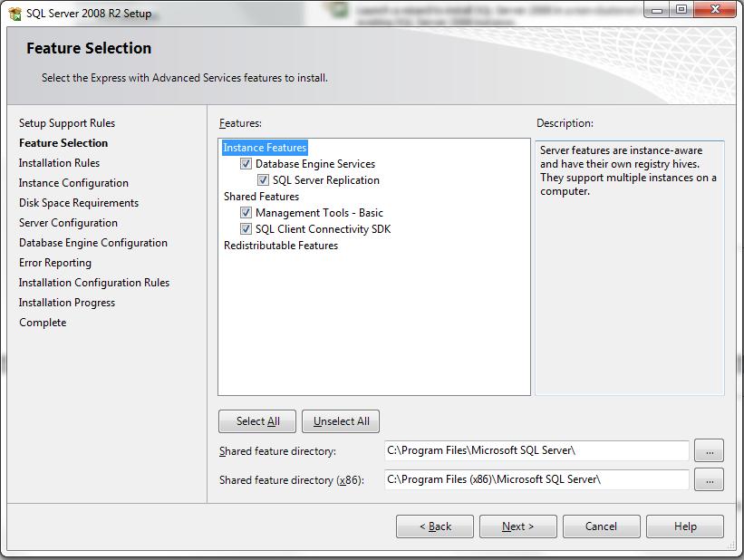Select the Redistributable Features node
This screenshot has height=560, width=744.
click(x=281, y=246)
